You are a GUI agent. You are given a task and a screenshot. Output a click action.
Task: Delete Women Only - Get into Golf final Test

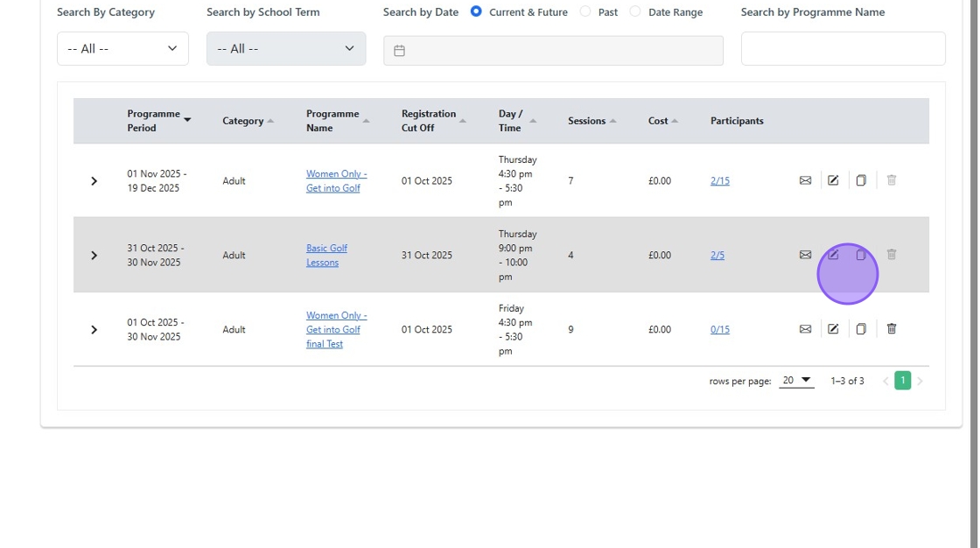tap(891, 329)
